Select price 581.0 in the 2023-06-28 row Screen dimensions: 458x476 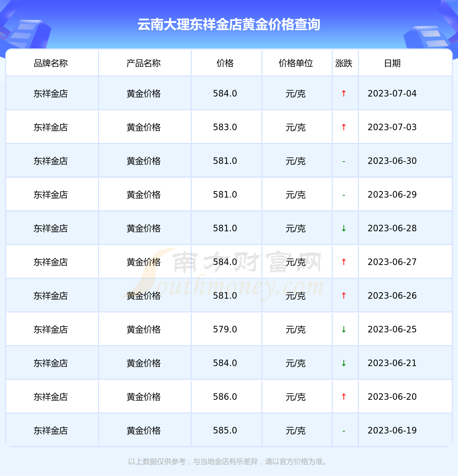click(x=225, y=228)
